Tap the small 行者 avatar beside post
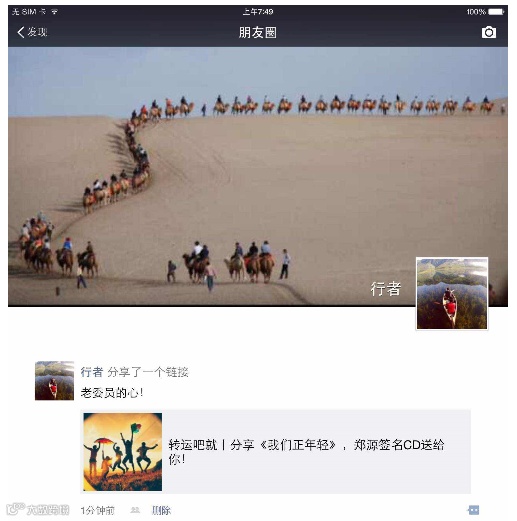517x521 pixels. coord(54,380)
